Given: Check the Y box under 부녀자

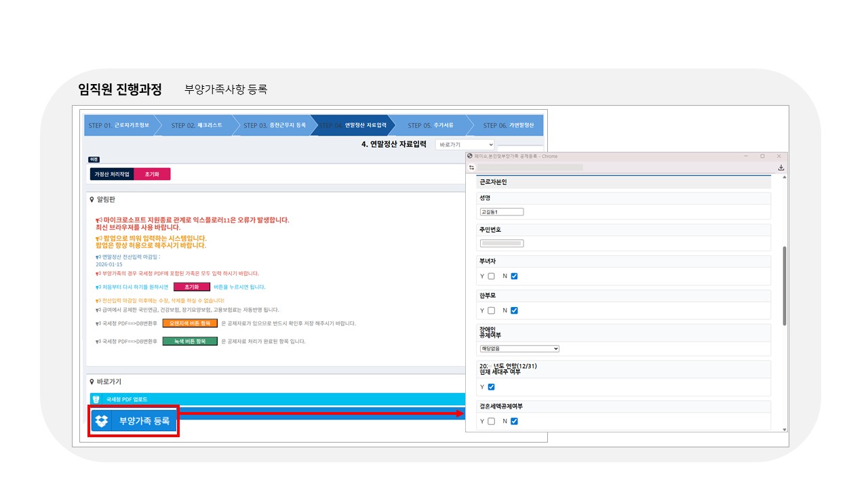Looking at the screenshot, I should click(x=491, y=276).
